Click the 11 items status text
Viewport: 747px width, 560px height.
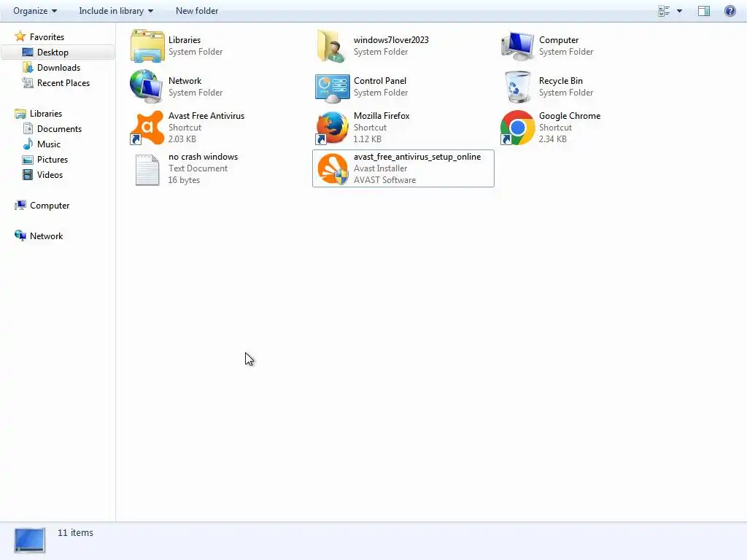pyautogui.click(x=75, y=532)
